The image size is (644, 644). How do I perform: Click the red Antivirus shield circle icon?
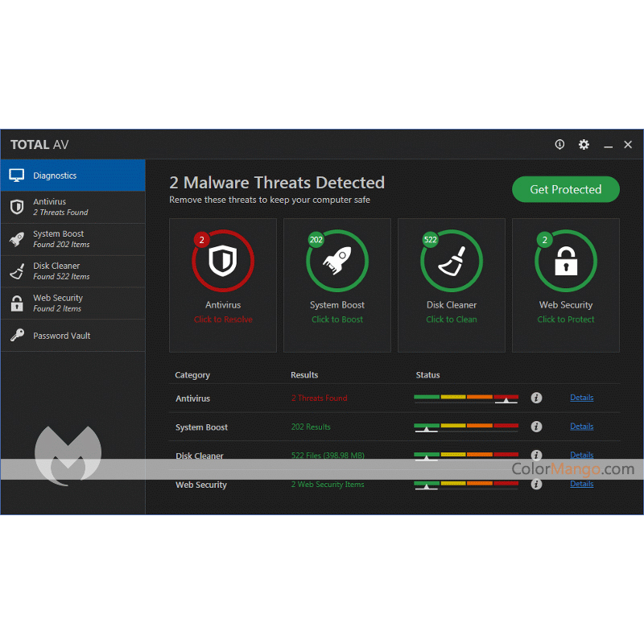pos(223,261)
